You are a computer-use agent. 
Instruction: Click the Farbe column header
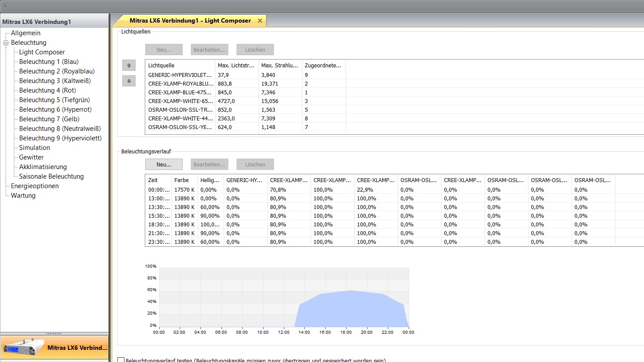click(181, 180)
